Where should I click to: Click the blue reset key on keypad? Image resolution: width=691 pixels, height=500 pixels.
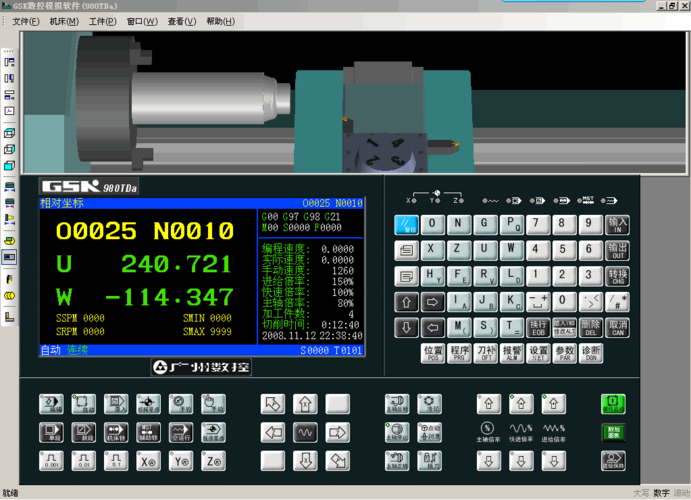tap(406, 225)
